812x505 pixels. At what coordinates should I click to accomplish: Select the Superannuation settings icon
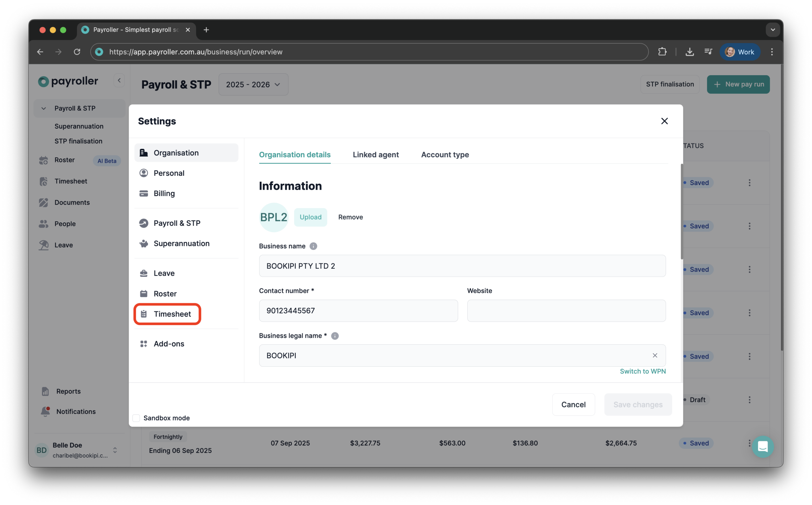[144, 243]
